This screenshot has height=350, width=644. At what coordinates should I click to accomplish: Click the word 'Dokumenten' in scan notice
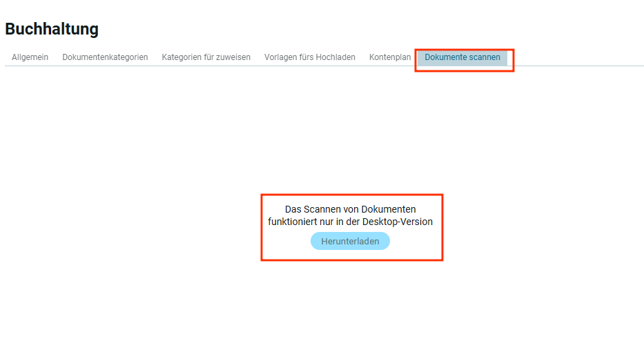click(x=389, y=209)
